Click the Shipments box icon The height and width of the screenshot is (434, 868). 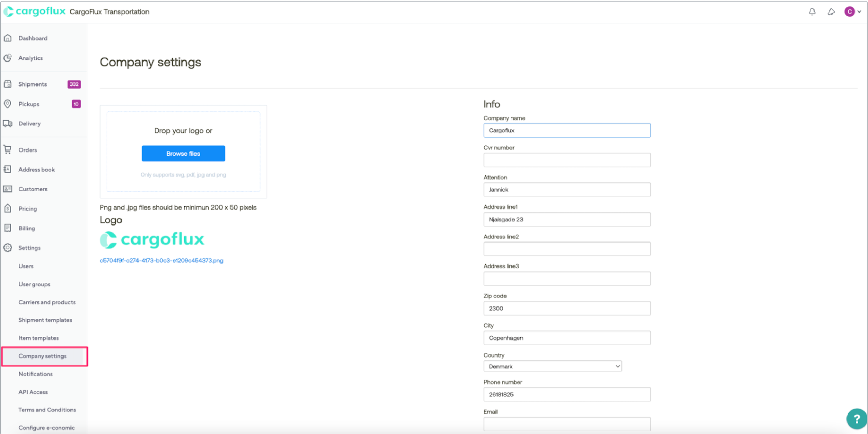click(x=8, y=84)
